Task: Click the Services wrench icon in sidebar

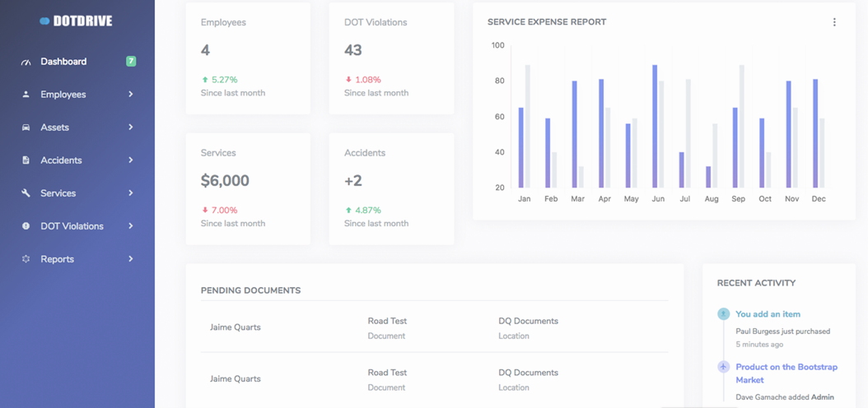Action: point(26,193)
